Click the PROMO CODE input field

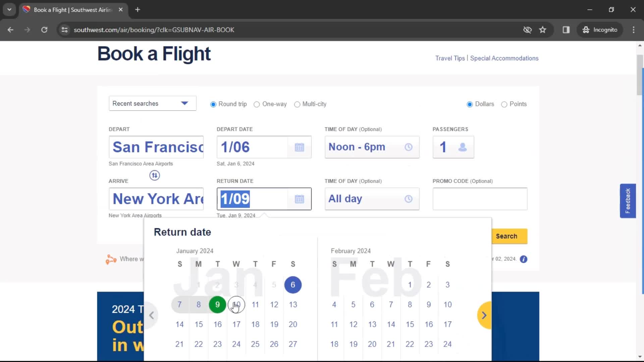point(481,198)
